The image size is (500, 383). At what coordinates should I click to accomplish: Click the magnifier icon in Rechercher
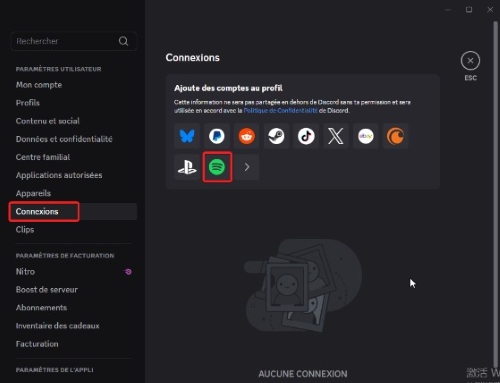coord(123,41)
